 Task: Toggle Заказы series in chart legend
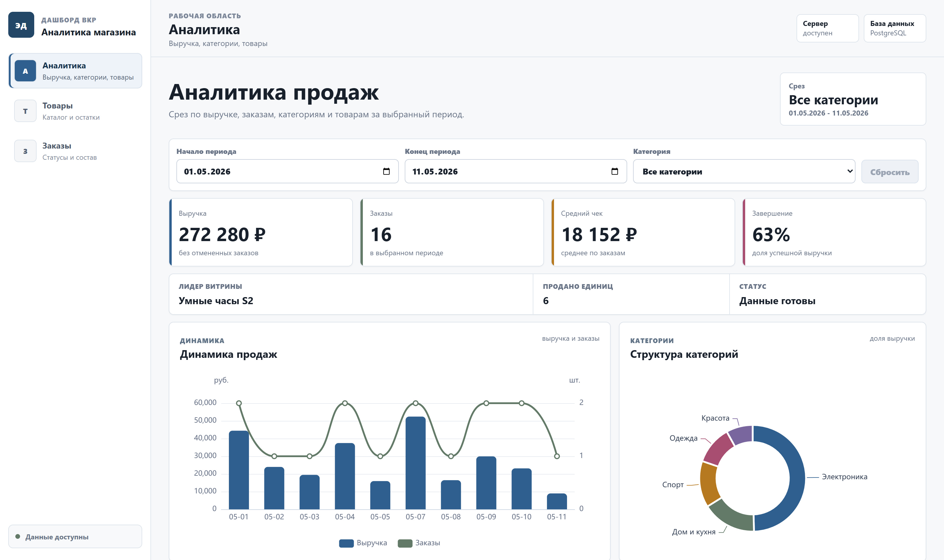pos(419,543)
